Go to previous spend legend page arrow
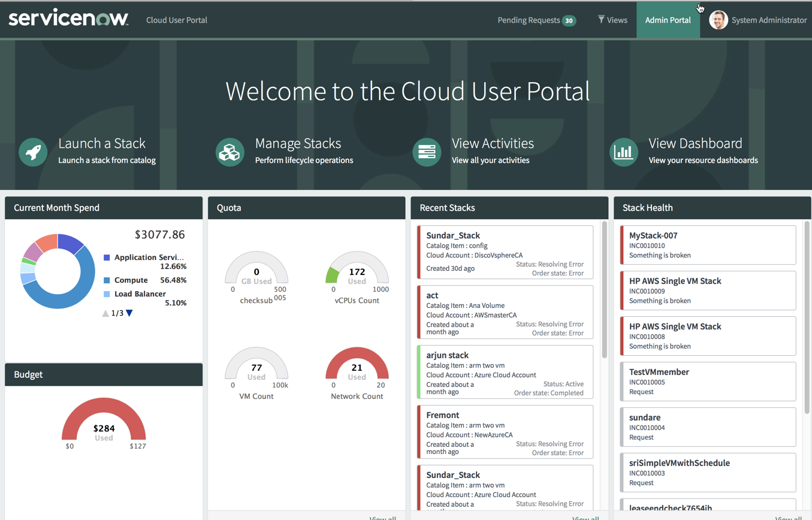 coord(105,313)
